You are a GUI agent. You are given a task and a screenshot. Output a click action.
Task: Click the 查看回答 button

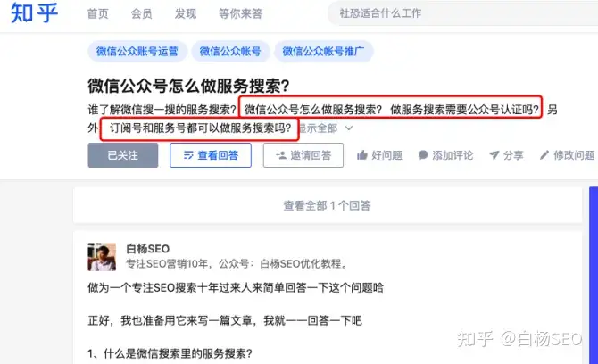point(211,155)
